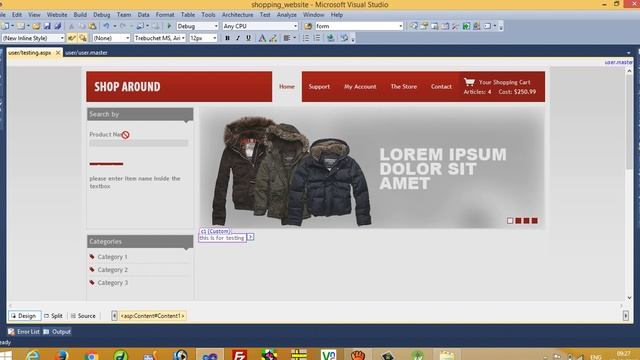Toggle Bold formatting

227,38
